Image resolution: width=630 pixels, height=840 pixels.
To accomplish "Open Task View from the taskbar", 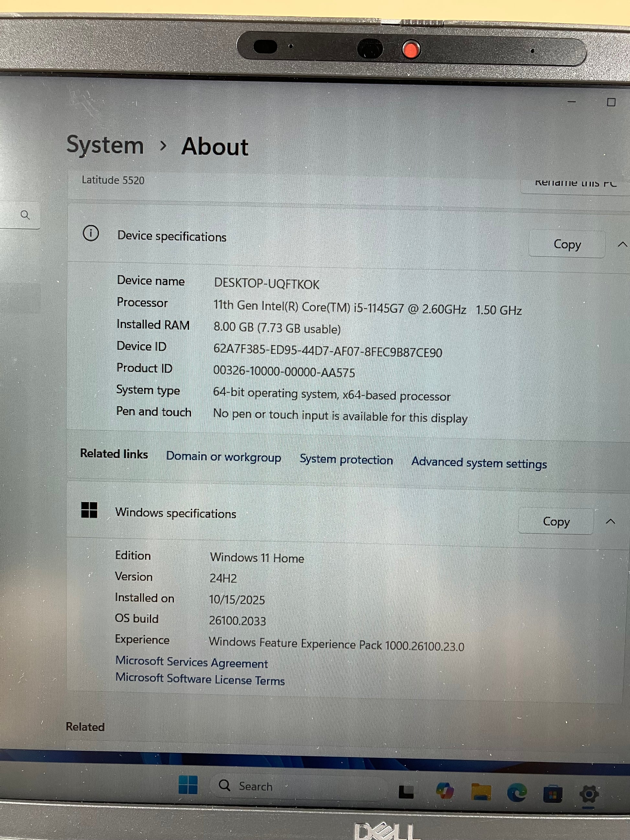I will 406,791.
